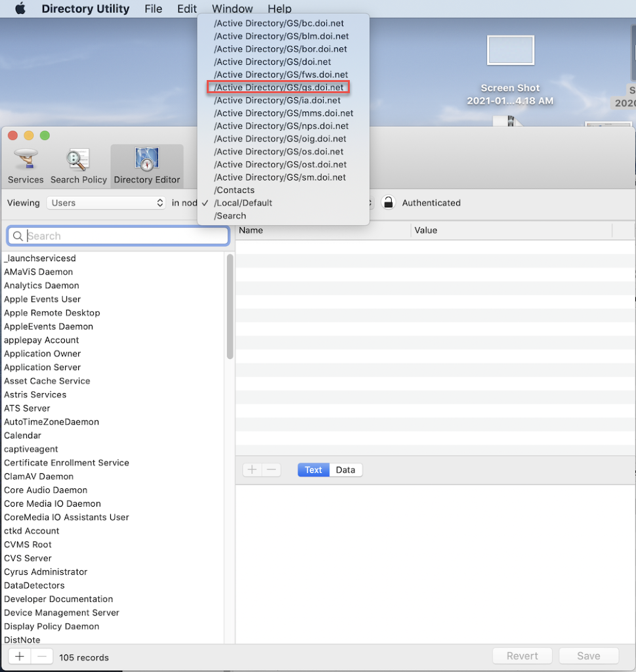636x672 pixels.
Task: Choose the /Search node
Action: pyautogui.click(x=284, y=216)
